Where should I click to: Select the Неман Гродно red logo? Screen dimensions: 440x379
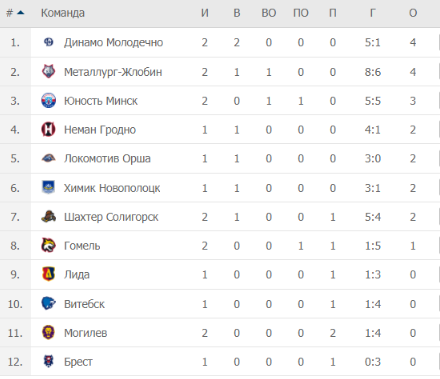(49, 129)
